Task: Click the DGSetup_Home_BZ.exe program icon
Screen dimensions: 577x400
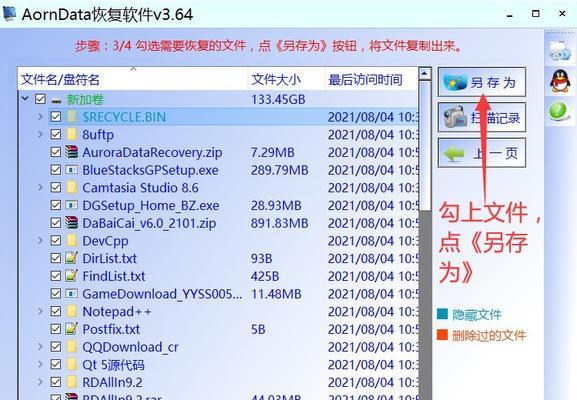Action: click(x=71, y=205)
